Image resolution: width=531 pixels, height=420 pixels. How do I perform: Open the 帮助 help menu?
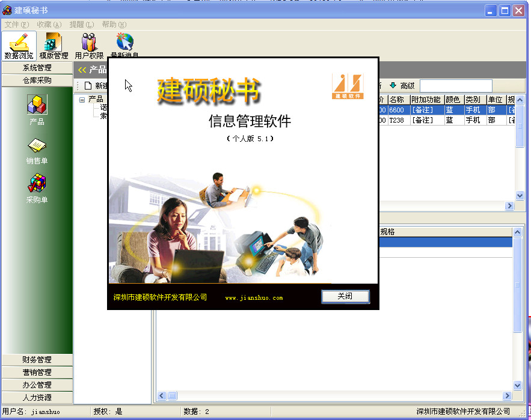[114, 24]
